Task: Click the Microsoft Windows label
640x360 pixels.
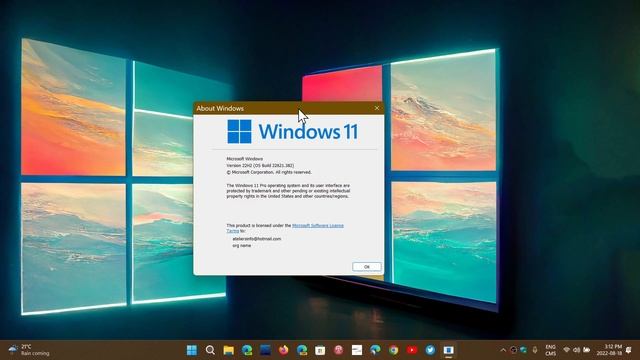Action: [x=244, y=158]
